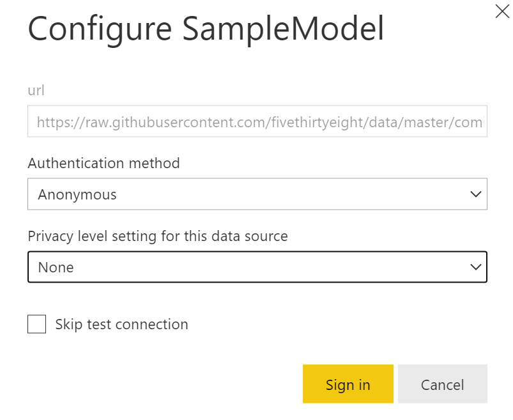Open the Anonymous authentication dropdown
Viewport: 513px width, 420px height.
[257, 194]
